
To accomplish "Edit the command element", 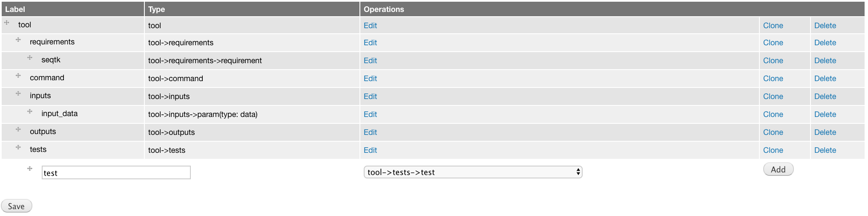I will 370,79.
